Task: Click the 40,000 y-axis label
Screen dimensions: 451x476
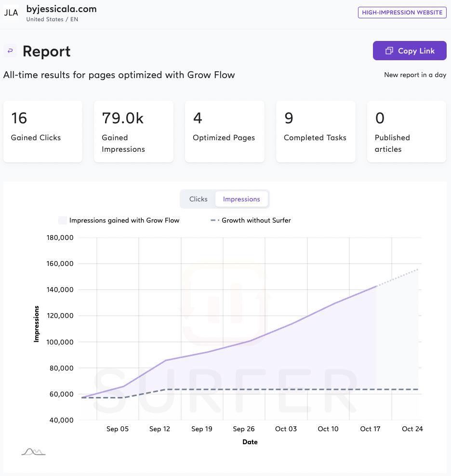Action: 62,420
